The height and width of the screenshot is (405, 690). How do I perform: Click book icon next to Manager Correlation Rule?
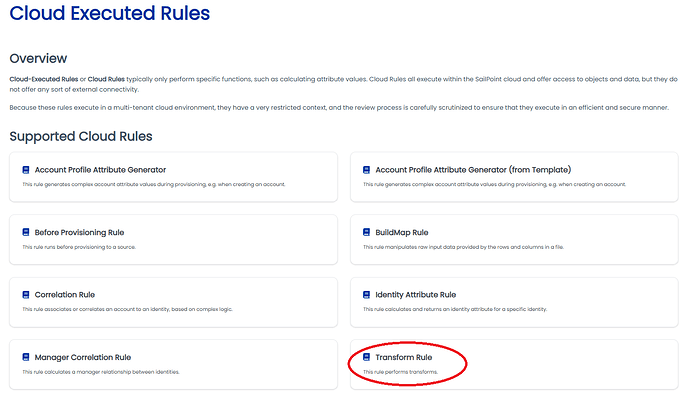point(26,357)
